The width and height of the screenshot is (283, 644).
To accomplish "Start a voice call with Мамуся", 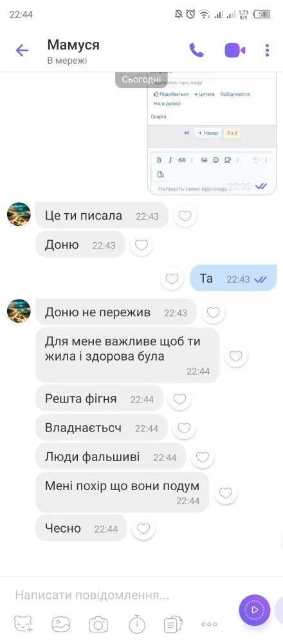I will tap(196, 50).
